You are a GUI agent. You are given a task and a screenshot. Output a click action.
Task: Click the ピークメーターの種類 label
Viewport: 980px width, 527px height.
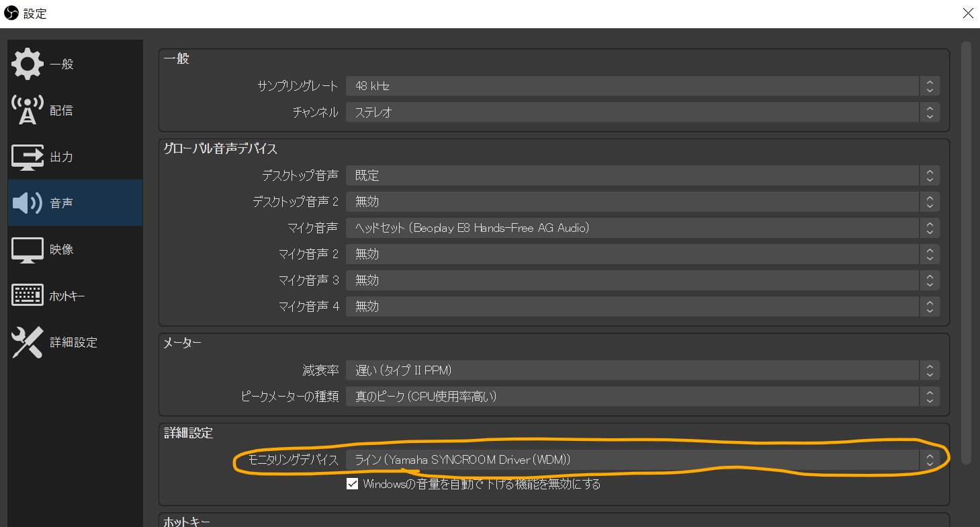289,397
